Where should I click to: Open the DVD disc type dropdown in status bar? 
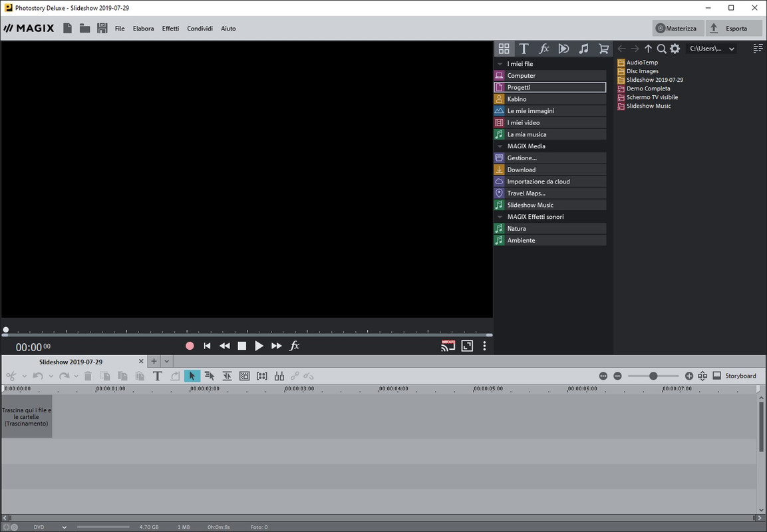tap(64, 527)
